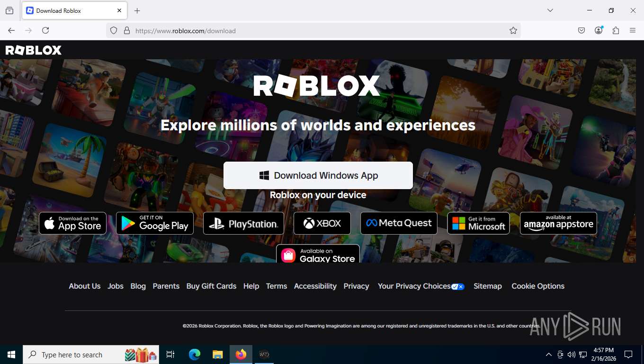Click the Roblox logo in the page header
The height and width of the screenshot is (364, 644).
coord(33,50)
